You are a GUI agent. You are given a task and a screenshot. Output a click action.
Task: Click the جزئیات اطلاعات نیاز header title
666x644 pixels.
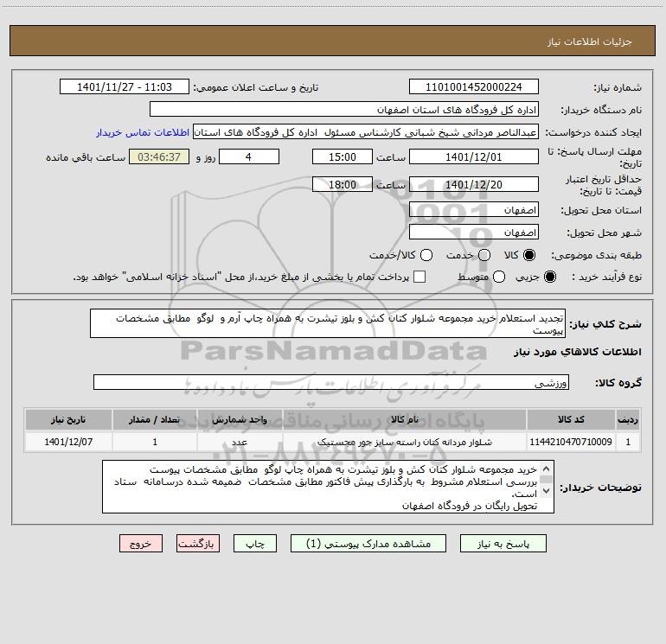pyautogui.click(x=589, y=41)
